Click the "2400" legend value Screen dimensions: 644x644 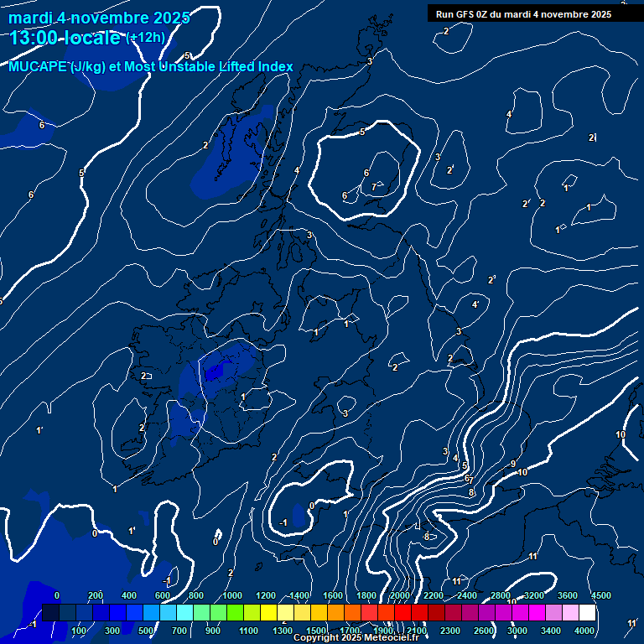(467, 595)
